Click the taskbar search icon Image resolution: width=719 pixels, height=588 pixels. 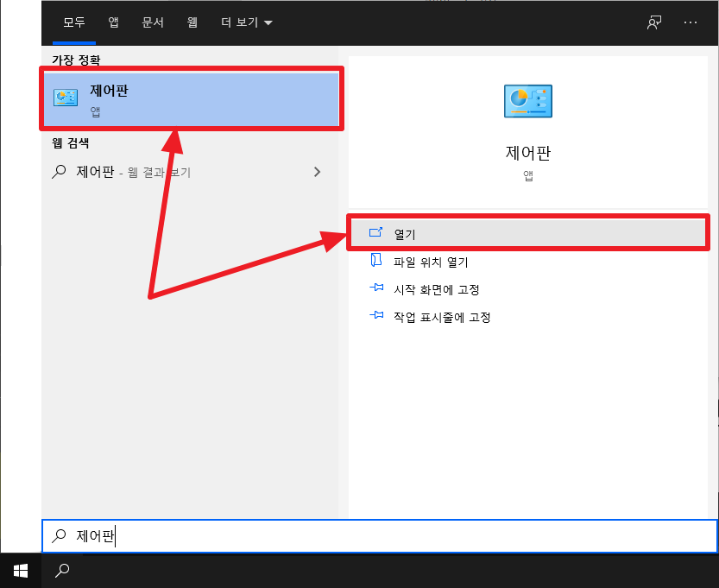(x=62, y=571)
